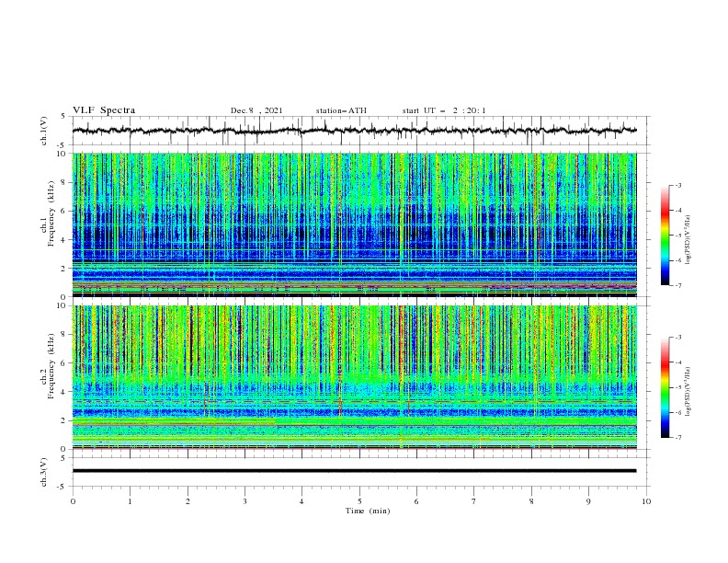The height and width of the screenshot is (563, 728).
Task: Click the 'Time (min)' axis label
Action: pyautogui.click(x=368, y=511)
